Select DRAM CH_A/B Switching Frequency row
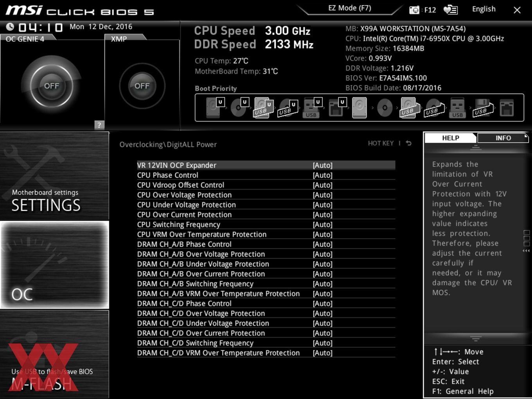 [x=266, y=284]
